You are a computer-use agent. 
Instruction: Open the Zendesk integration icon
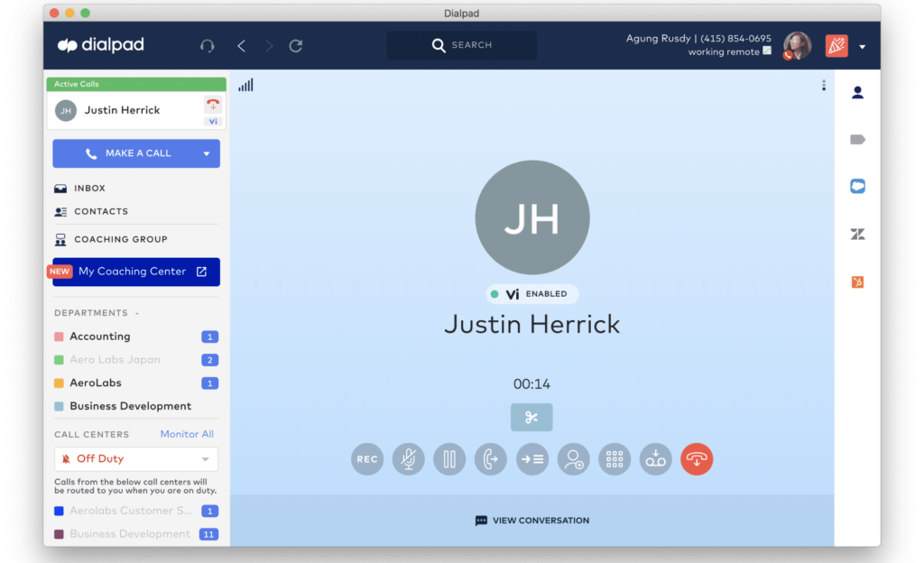tap(857, 235)
